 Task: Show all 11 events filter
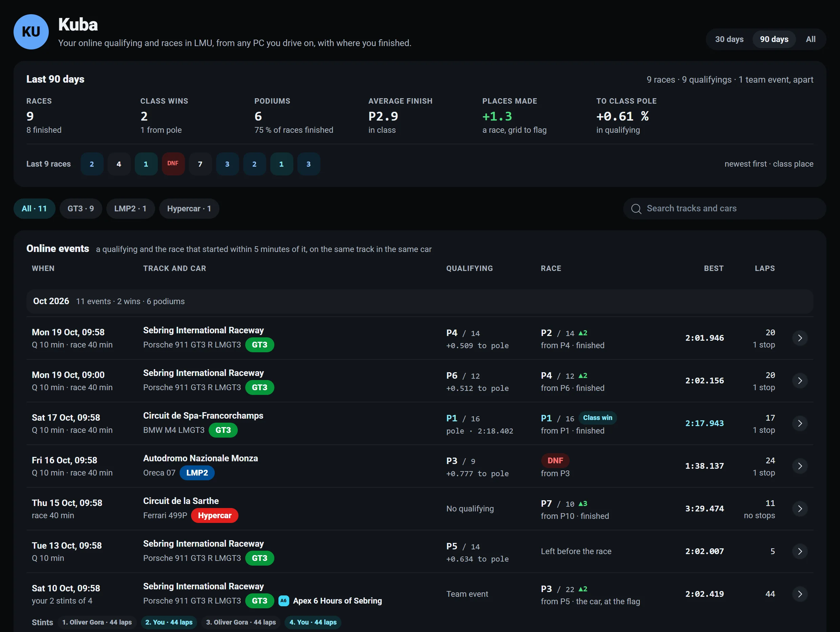tap(34, 209)
